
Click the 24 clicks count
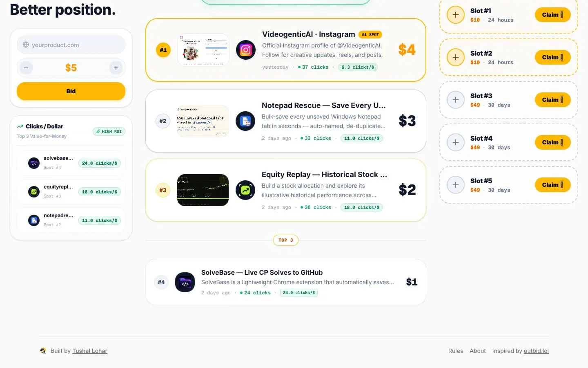[255, 293]
